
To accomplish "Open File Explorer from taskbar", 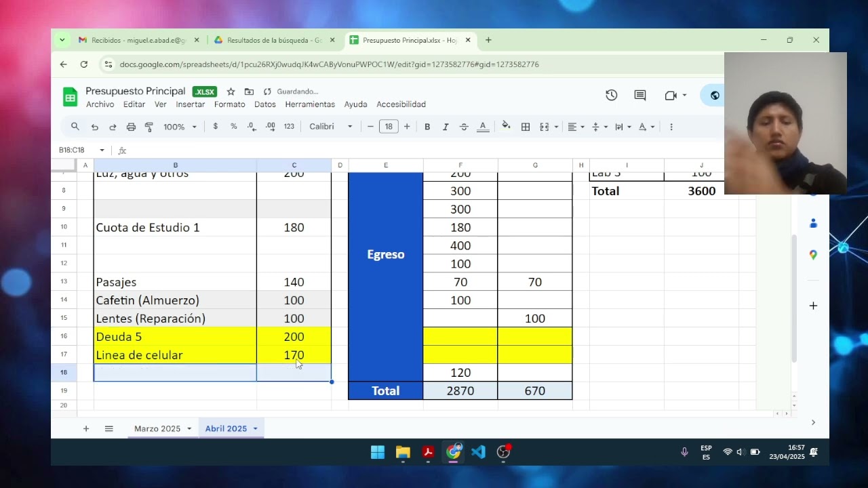I will [x=403, y=452].
